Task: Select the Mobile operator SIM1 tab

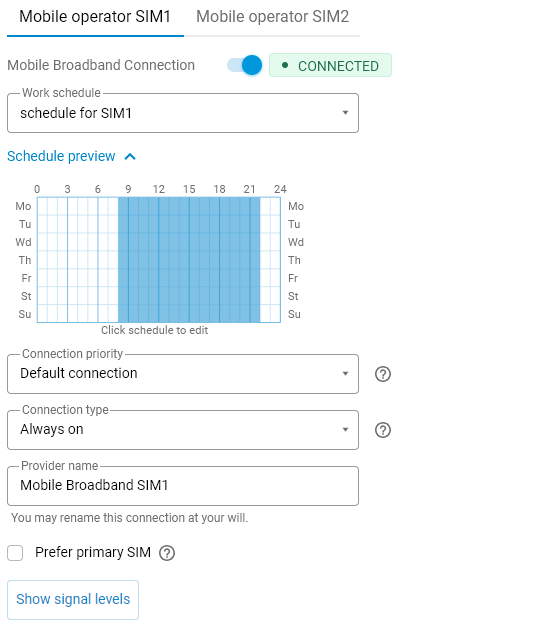Action: pos(95,17)
